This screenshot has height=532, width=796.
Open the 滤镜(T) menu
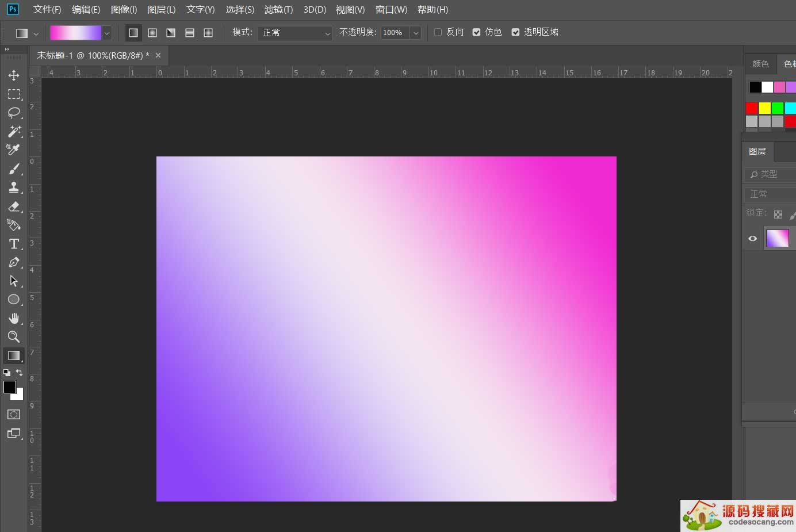pyautogui.click(x=278, y=10)
